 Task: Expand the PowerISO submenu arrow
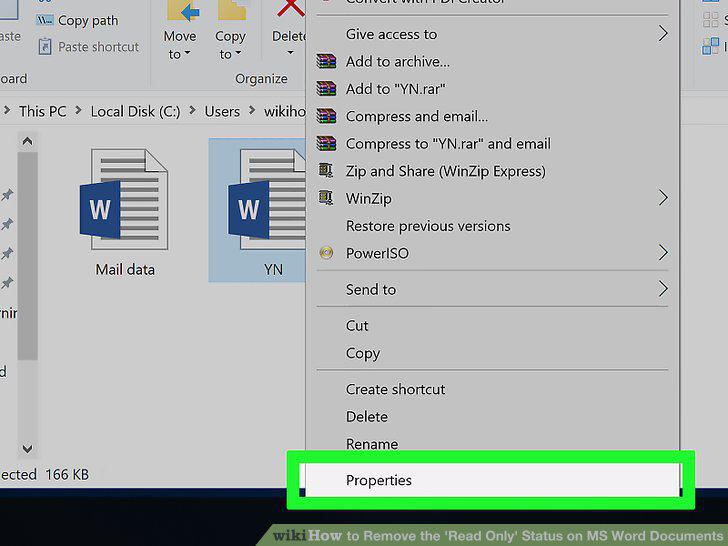[x=663, y=253]
